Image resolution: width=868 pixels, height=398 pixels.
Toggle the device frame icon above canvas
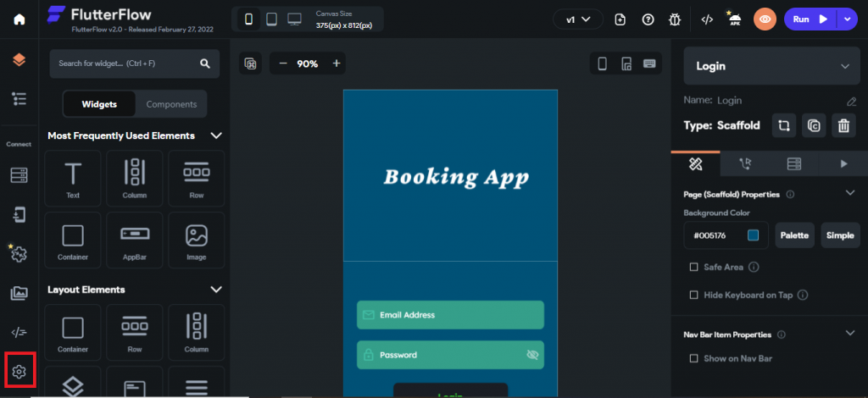tap(603, 64)
